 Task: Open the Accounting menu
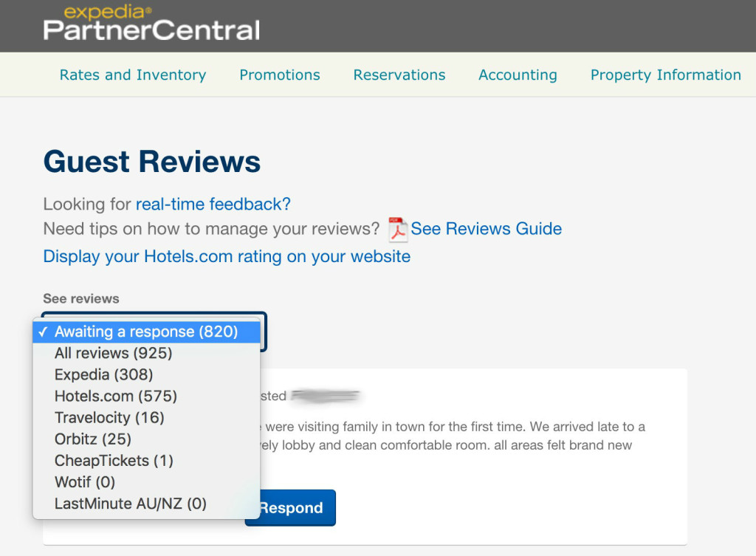click(x=518, y=75)
